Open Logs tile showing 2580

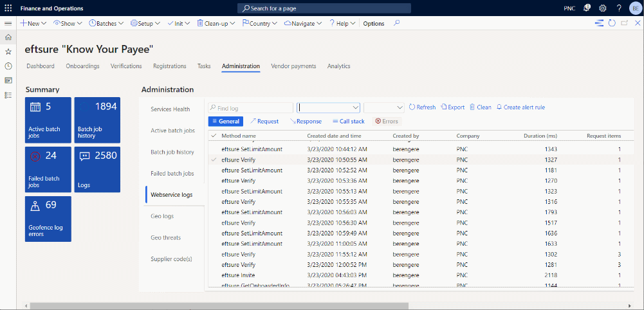(x=97, y=170)
